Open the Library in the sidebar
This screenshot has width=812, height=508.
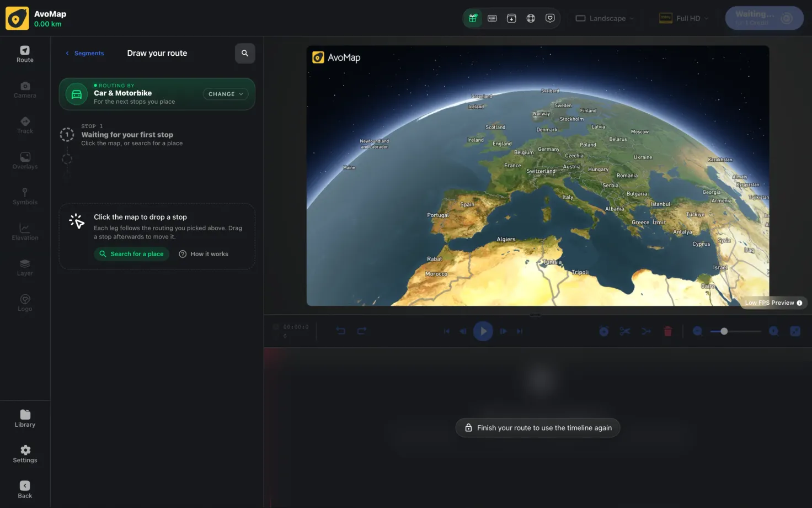(x=25, y=419)
